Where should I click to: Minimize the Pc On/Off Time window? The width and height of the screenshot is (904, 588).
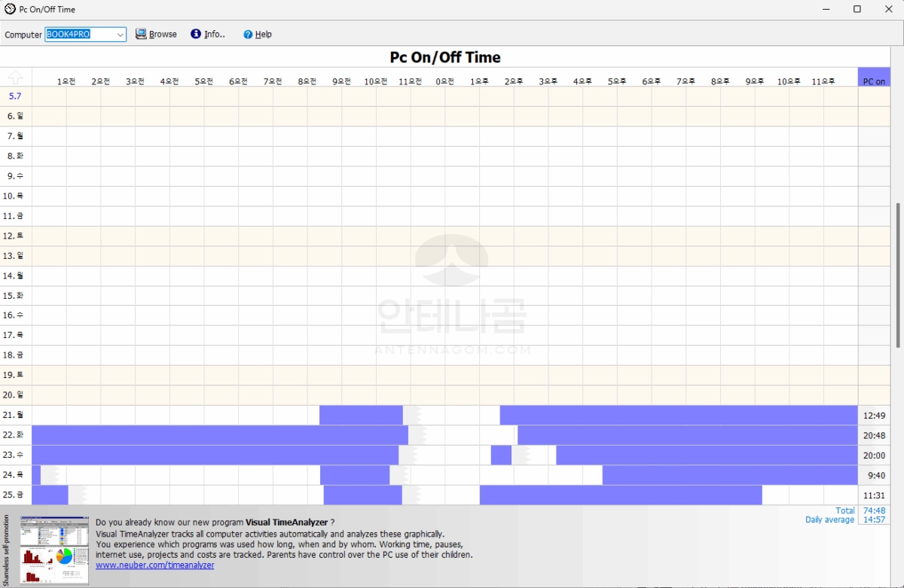click(828, 10)
